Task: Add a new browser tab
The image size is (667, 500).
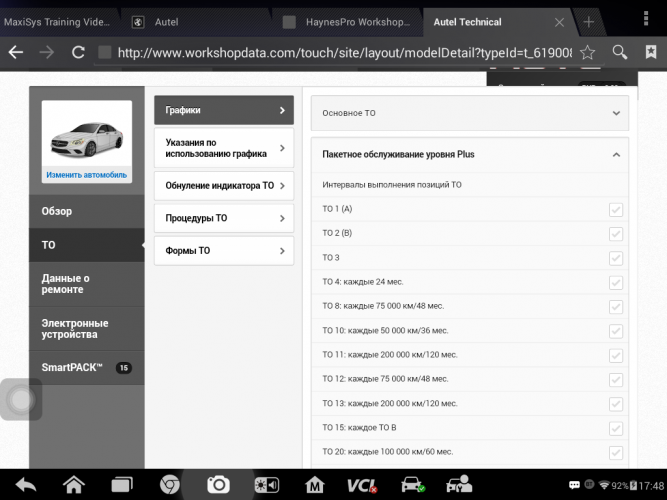Action: pyautogui.click(x=589, y=22)
